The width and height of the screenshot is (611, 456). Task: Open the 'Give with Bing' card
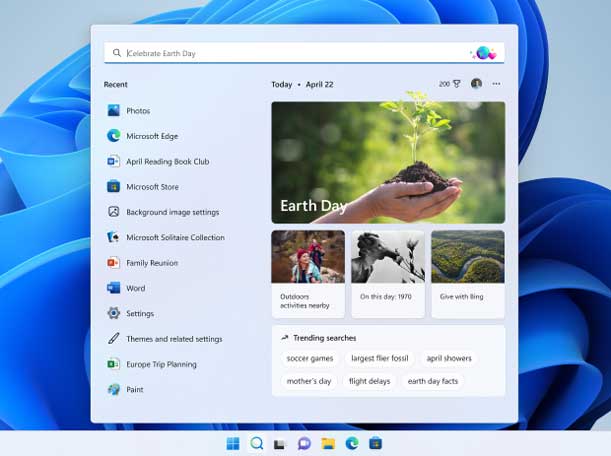click(467, 274)
